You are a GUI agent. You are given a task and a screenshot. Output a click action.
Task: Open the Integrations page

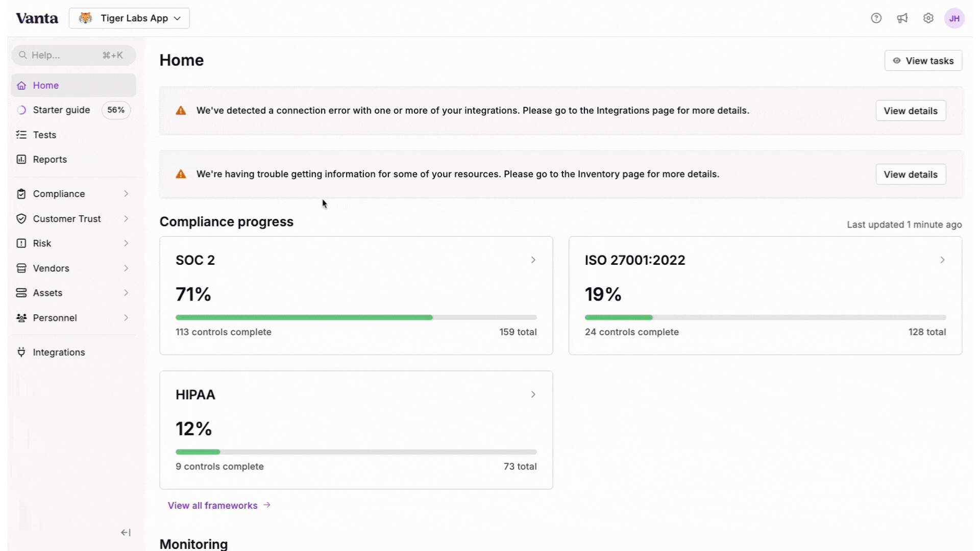pyautogui.click(x=59, y=353)
